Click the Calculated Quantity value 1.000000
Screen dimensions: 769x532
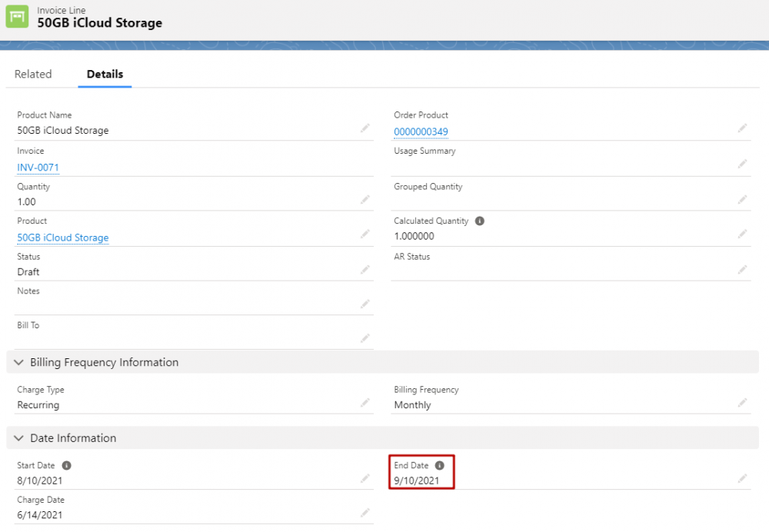[x=414, y=236]
